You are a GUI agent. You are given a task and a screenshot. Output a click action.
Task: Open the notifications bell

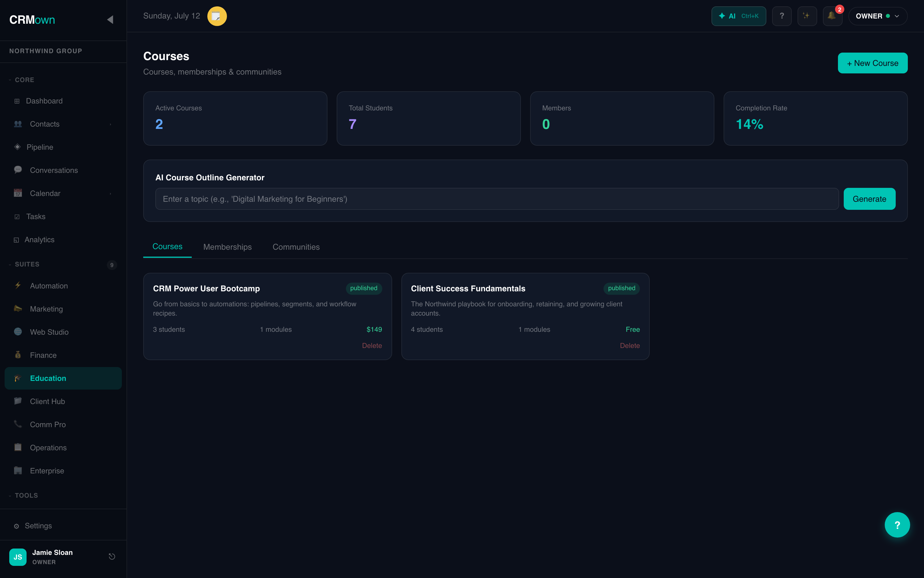click(832, 16)
